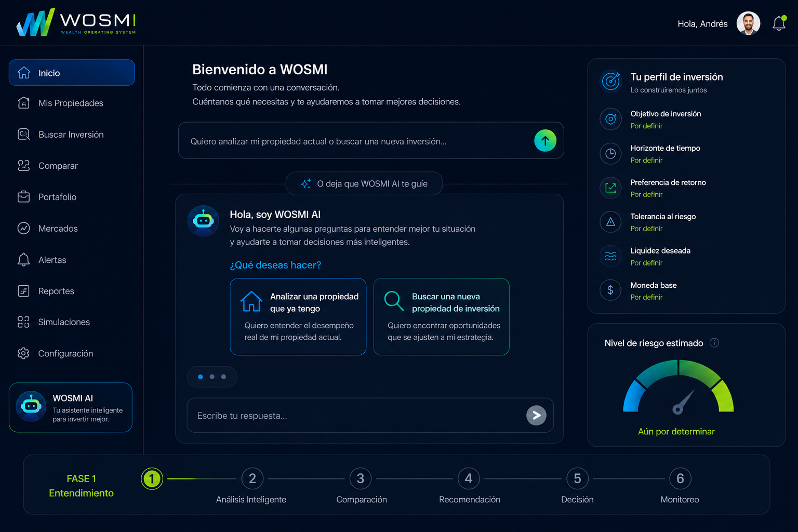Select step 5 Decisión
Screen dimensions: 798x532
pyautogui.click(x=577, y=478)
